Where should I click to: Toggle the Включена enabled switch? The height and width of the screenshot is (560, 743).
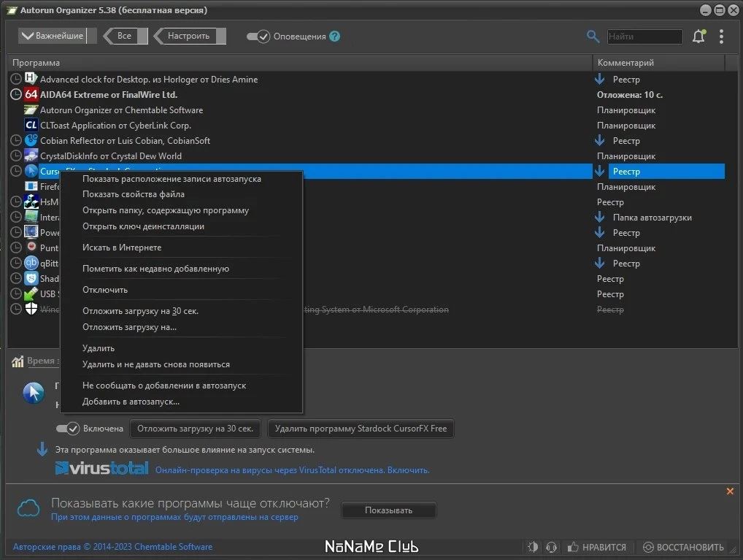click(x=68, y=429)
